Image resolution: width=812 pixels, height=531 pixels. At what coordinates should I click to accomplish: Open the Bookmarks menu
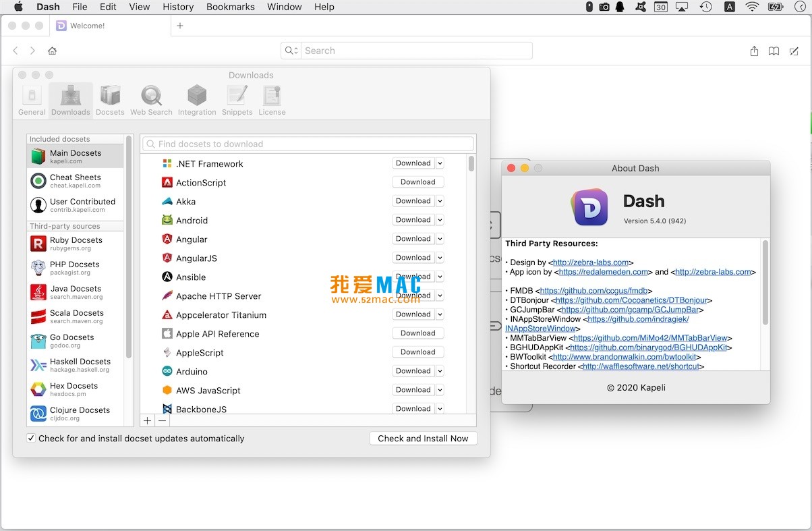click(x=231, y=7)
